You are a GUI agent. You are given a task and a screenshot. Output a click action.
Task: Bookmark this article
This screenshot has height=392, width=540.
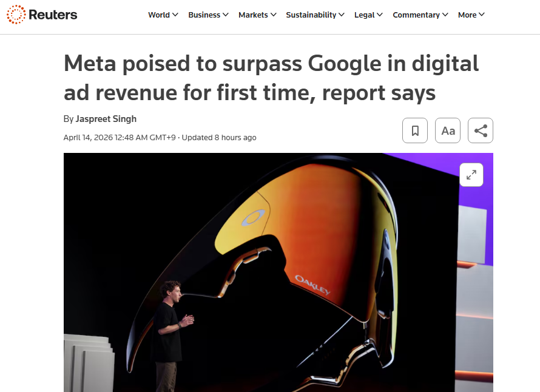pos(415,130)
